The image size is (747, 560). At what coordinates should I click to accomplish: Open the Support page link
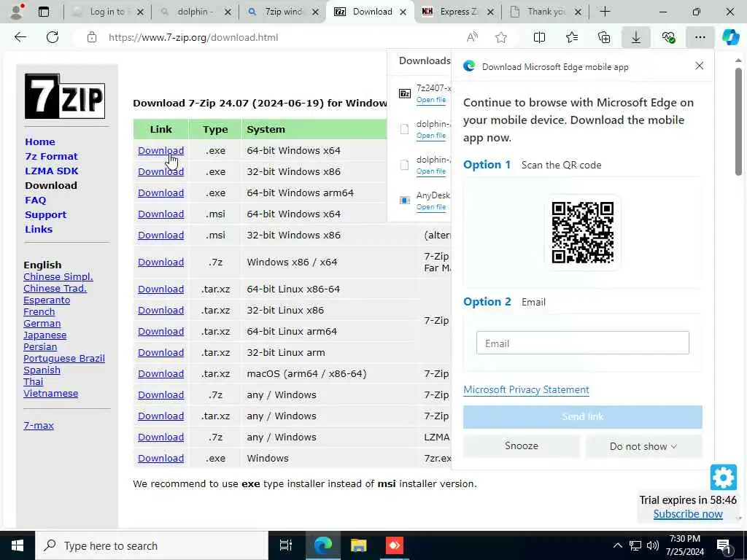pos(46,215)
